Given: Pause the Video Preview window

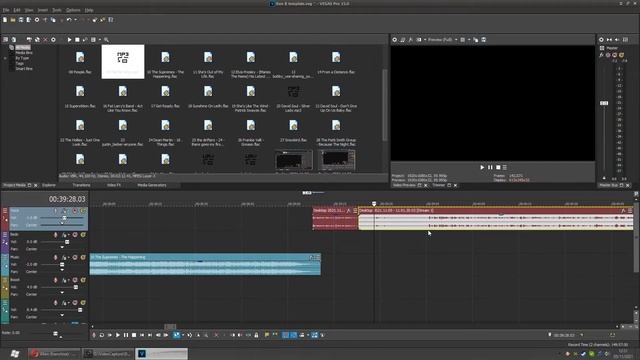Looking at the screenshot, I should pyautogui.click(x=490, y=167).
